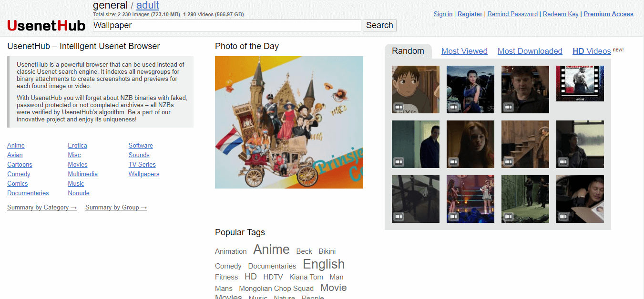Click the film icon on stage performance thumbnail
The height and width of the screenshot is (299, 644).
(453, 217)
